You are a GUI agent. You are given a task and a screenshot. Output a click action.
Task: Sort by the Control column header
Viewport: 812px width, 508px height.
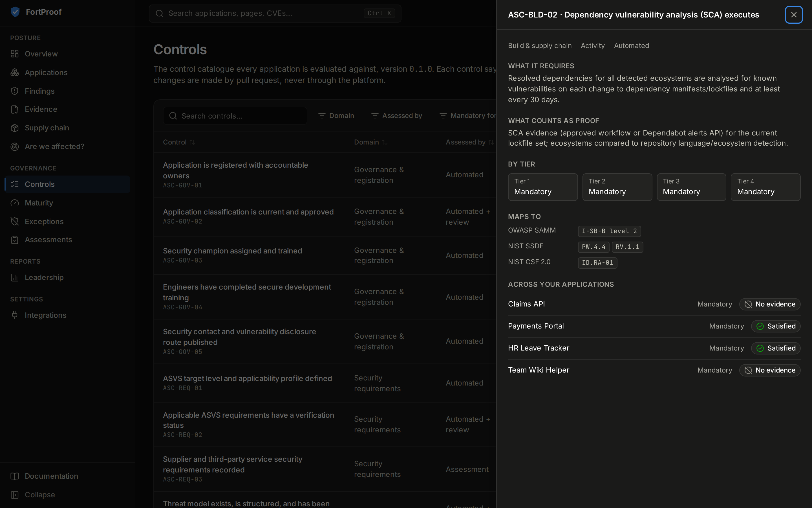(x=179, y=142)
